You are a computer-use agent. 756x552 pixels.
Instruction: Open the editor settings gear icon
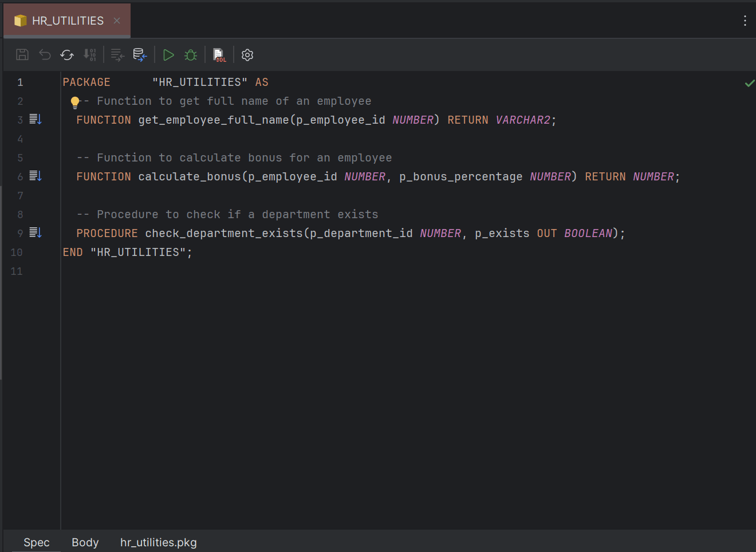[247, 55]
